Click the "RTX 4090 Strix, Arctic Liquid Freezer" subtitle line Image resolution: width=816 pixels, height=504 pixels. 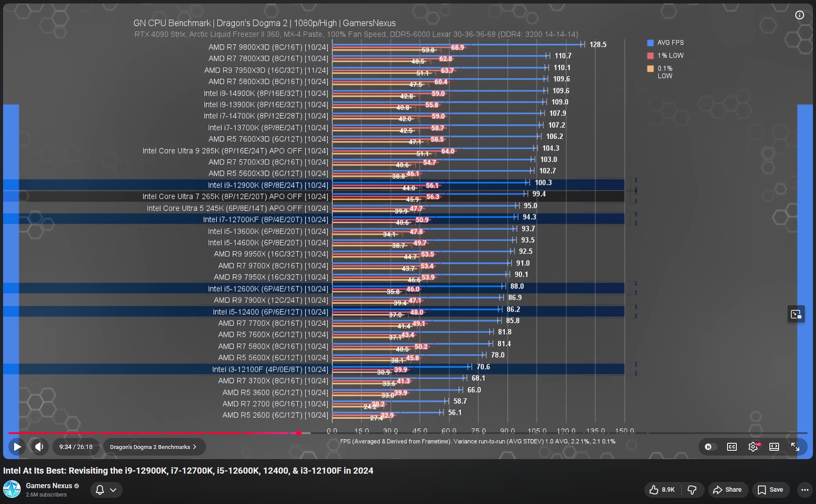pos(356,34)
